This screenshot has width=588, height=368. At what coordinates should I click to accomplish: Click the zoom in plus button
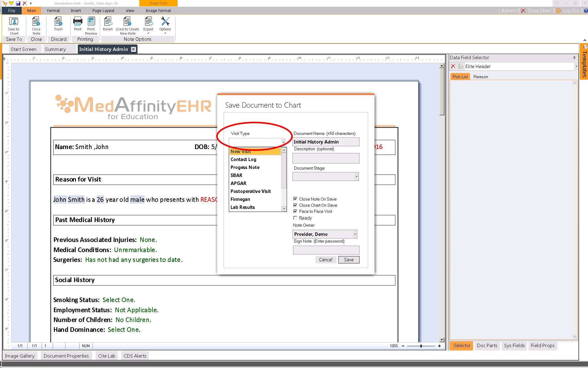tap(439, 346)
